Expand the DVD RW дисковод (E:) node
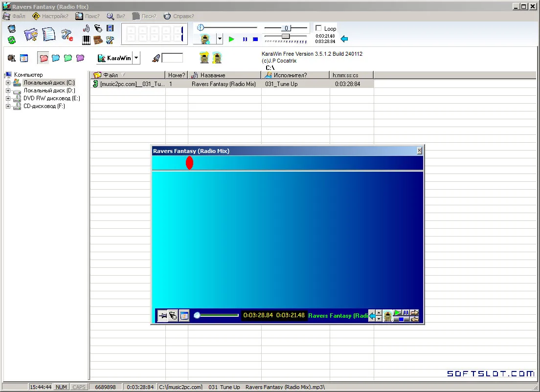This screenshot has height=392, width=540. [x=8, y=98]
